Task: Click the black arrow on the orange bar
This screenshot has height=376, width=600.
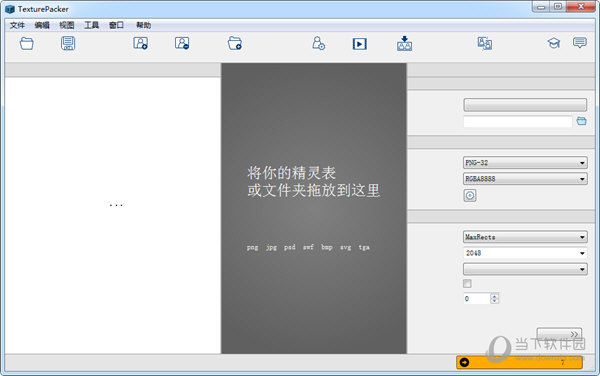Action: 464,362
